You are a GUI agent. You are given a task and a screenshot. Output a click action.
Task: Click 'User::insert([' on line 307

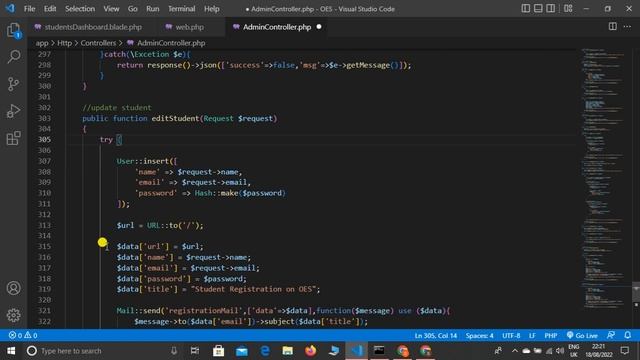coord(147,161)
